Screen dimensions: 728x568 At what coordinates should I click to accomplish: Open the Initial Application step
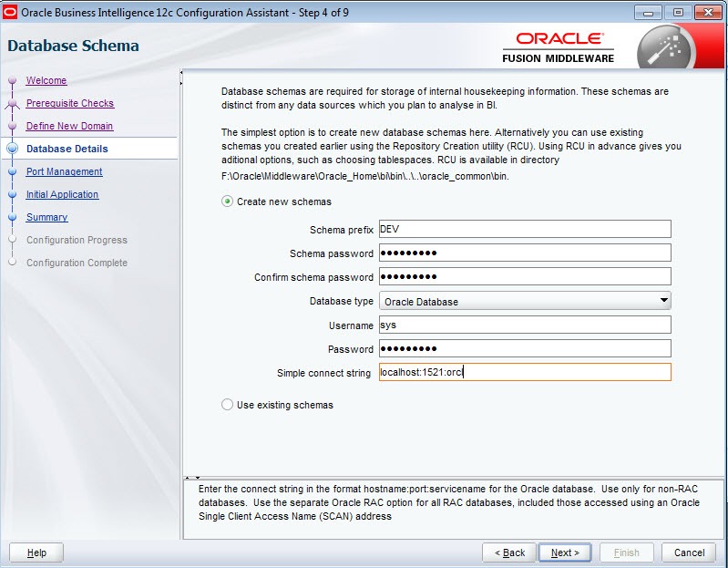point(62,194)
